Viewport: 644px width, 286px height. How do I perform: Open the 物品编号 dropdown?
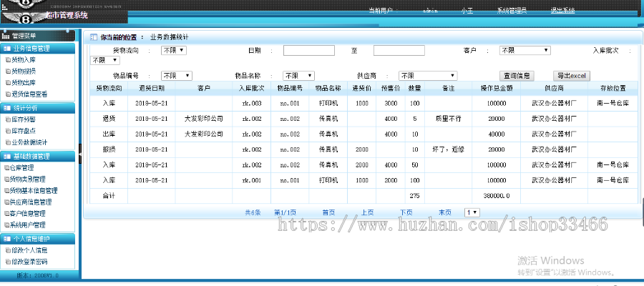point(177,76)
